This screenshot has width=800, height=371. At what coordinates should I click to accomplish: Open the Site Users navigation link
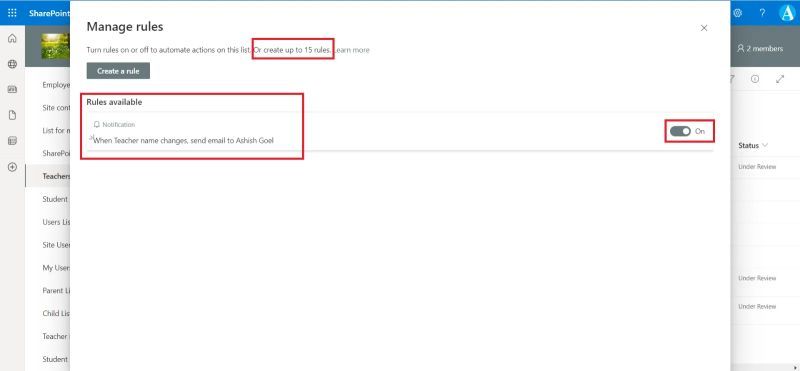tap(56, 245)
